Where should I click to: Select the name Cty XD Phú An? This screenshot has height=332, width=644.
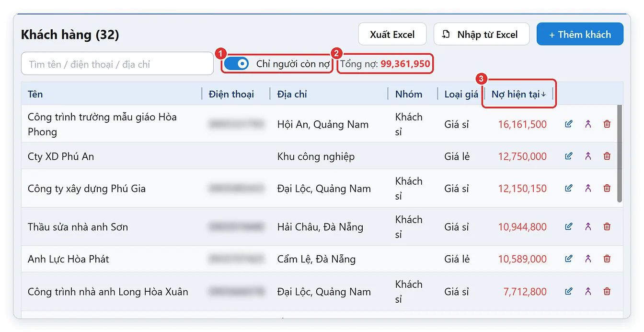click(61, 156)
